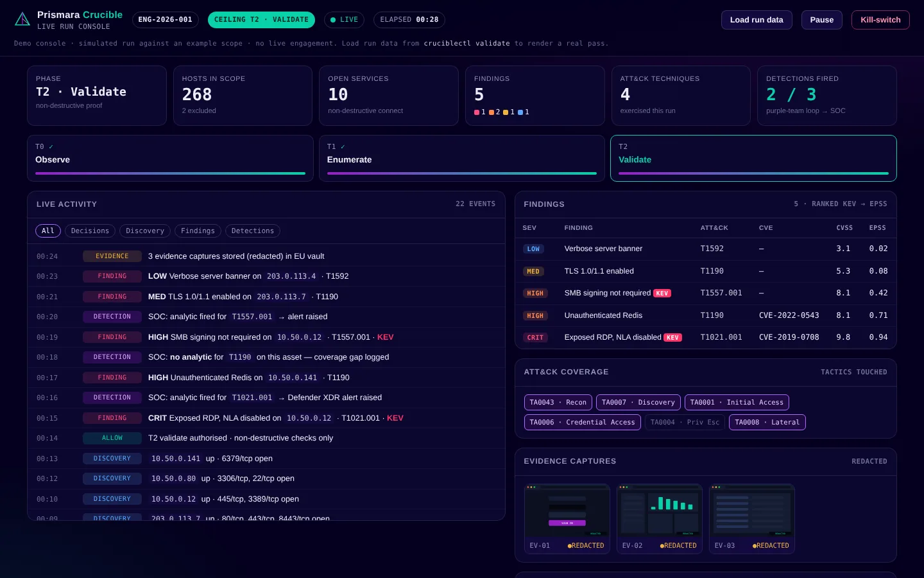Click the CEILING T2 · VALIDATE badge
The height and width of the screenshot is (578, 924).
pos(261,20)
